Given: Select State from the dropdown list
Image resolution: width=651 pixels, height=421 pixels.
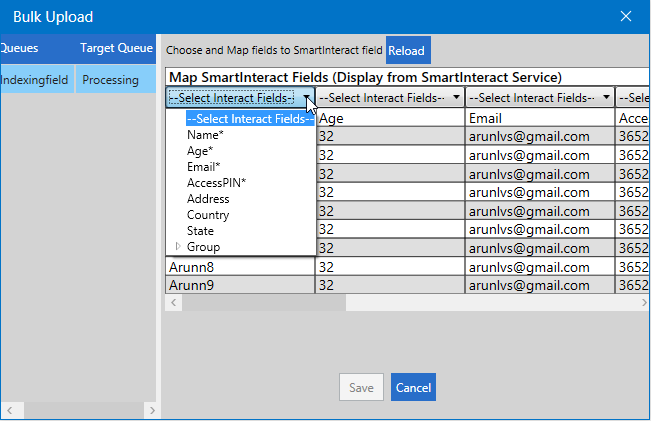Looking at the screenshot, I should (200, 231).
